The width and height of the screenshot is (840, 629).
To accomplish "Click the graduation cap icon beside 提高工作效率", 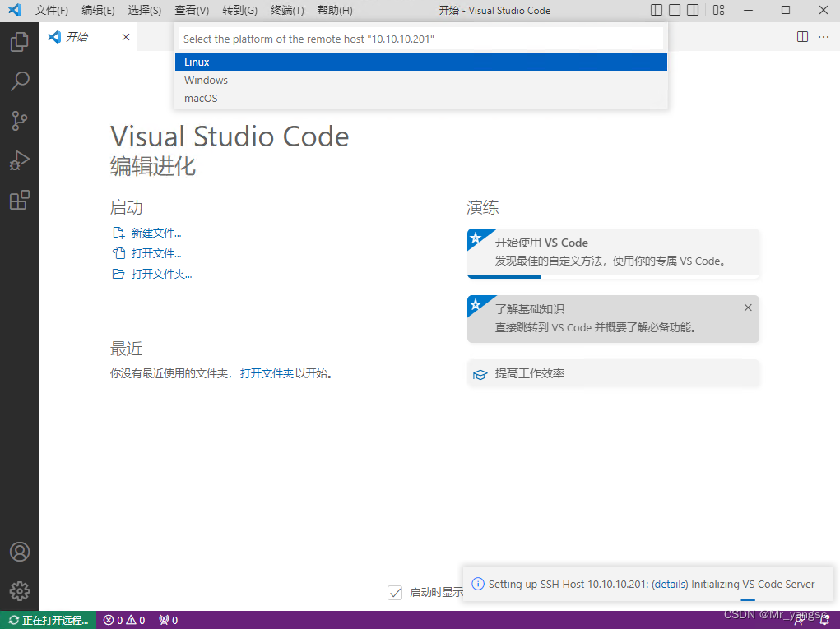I will click(x=480, y=374).
